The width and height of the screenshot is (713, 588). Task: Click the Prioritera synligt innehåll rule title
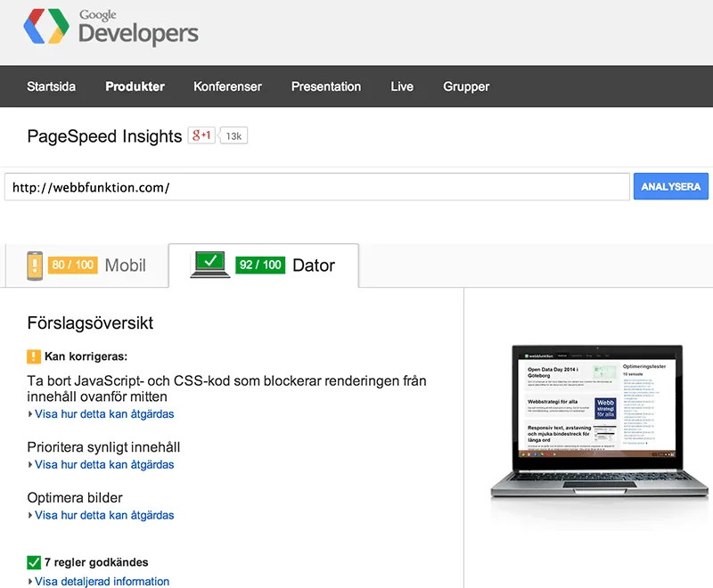coord(103,447)
